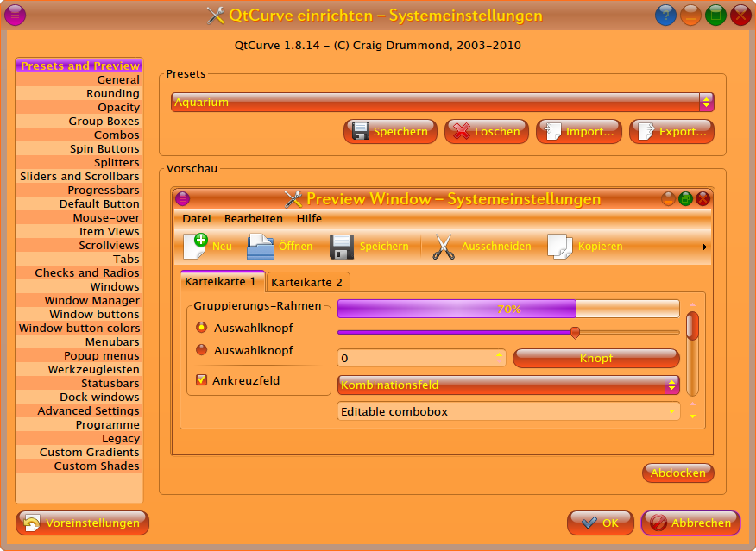
Task: Increase the spin box value with up arrow
Action: [499, 354]
